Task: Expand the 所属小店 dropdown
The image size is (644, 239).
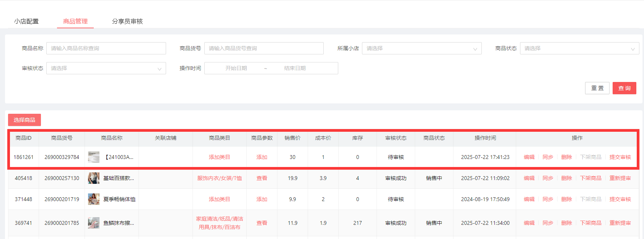Action: point(421,48)
